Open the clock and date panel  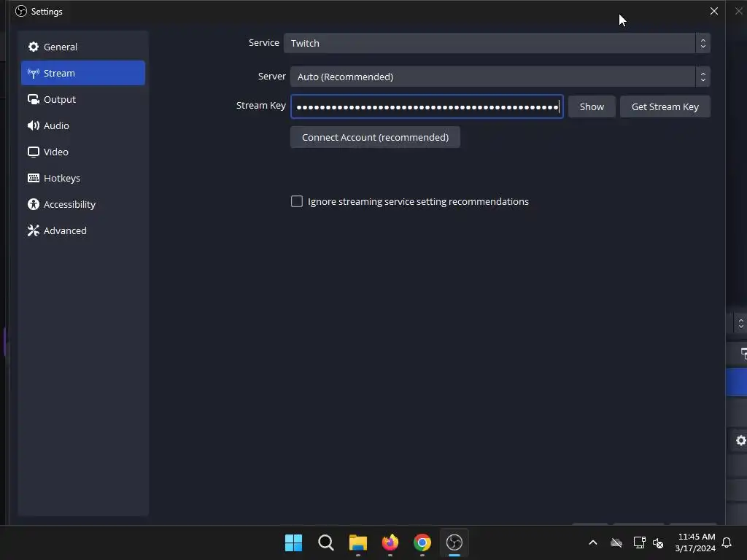coord(695,542)
